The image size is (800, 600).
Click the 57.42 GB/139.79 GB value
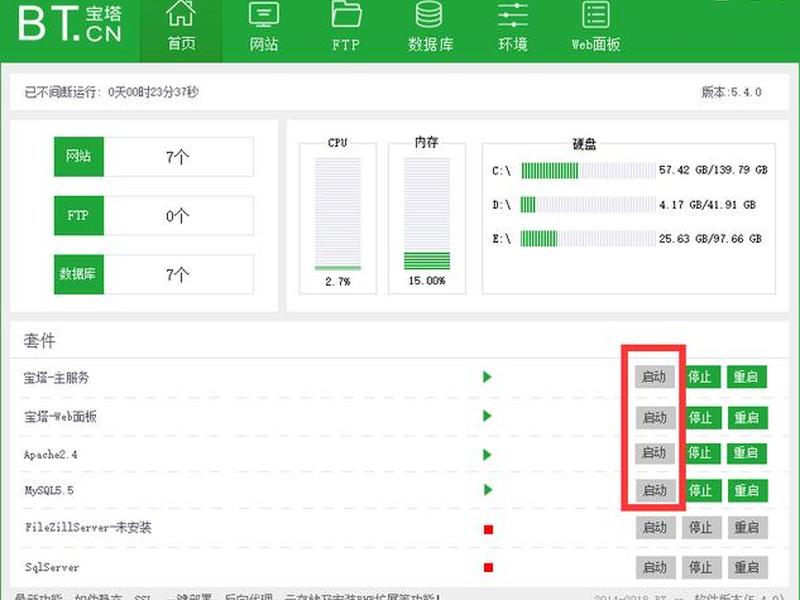(713, 170)
